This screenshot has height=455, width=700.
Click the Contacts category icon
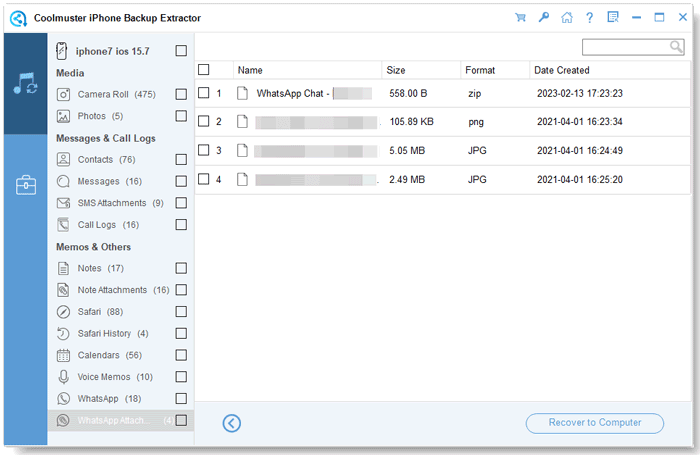pyautogui.click(x=63, y=159)
